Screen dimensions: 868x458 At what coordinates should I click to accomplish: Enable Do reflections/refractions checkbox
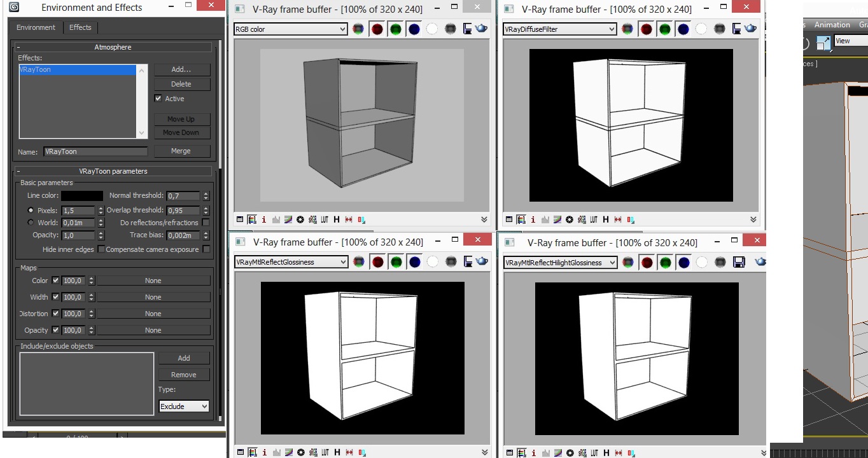tap(206, 223)
